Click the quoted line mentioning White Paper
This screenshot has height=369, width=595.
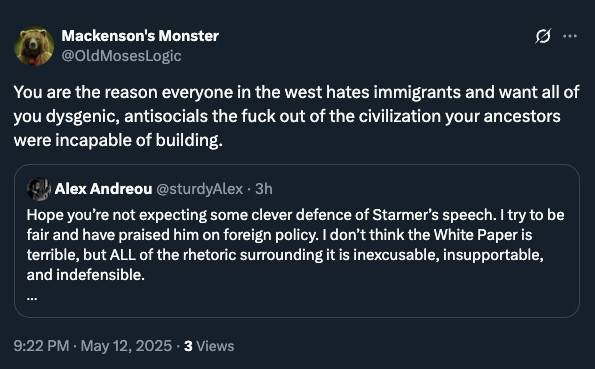[x=279, y=235]
